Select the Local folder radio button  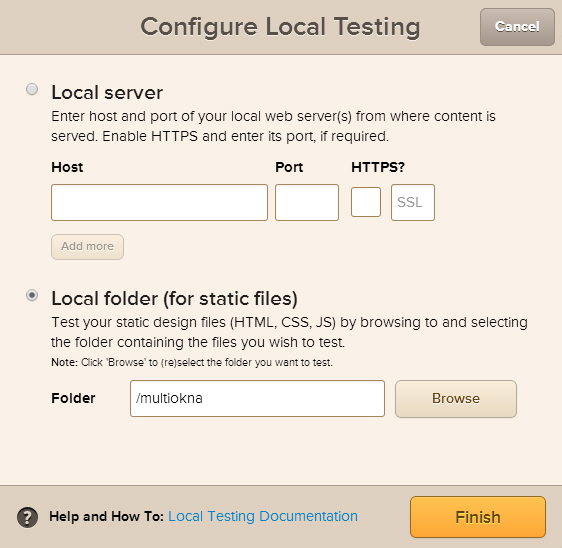(x=32, y=295)
